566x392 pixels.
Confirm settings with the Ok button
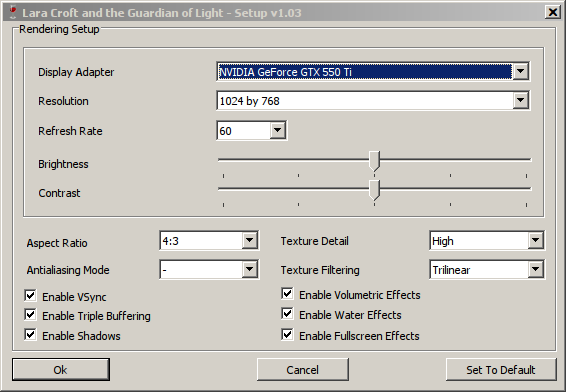point(61,370)
